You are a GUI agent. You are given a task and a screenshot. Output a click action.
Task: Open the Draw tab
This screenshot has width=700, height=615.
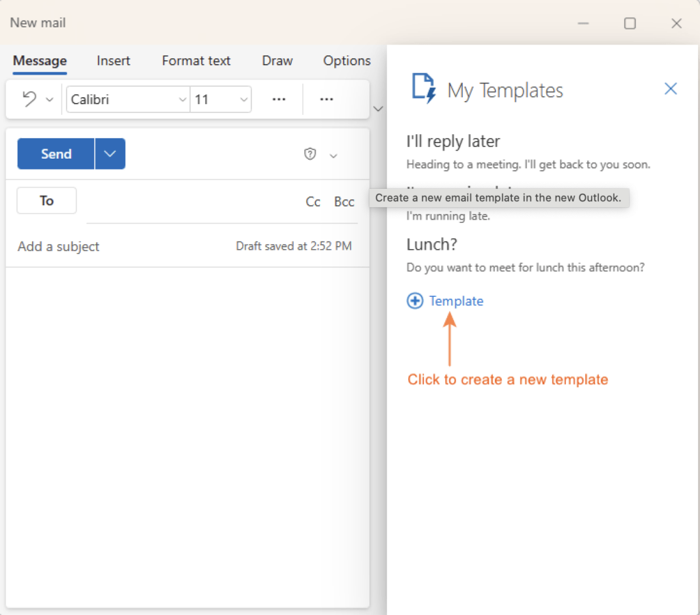[x=277, y=61]
